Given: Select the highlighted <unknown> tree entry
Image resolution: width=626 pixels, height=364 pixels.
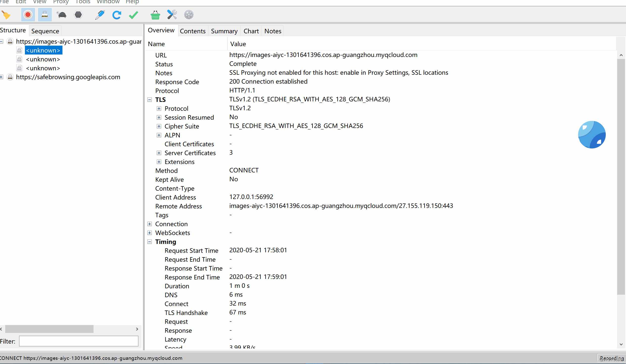Looking at the screenshot, I should tap(43, 50).
